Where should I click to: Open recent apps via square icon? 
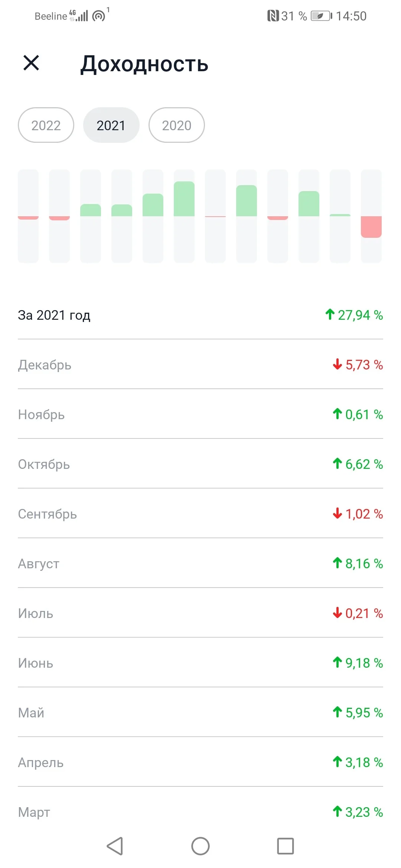[286, 846]
